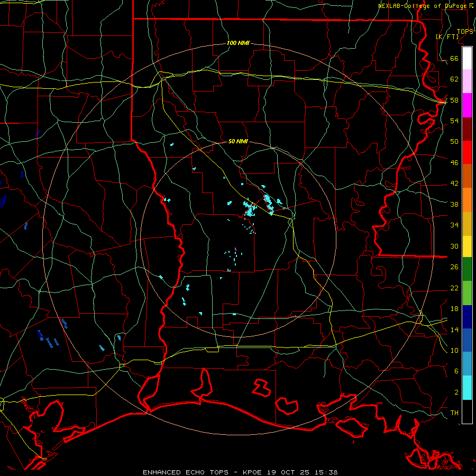Click the "50 NMI" range ring label
Viewport: 476px width, 476px height.
tap(238, 141)
